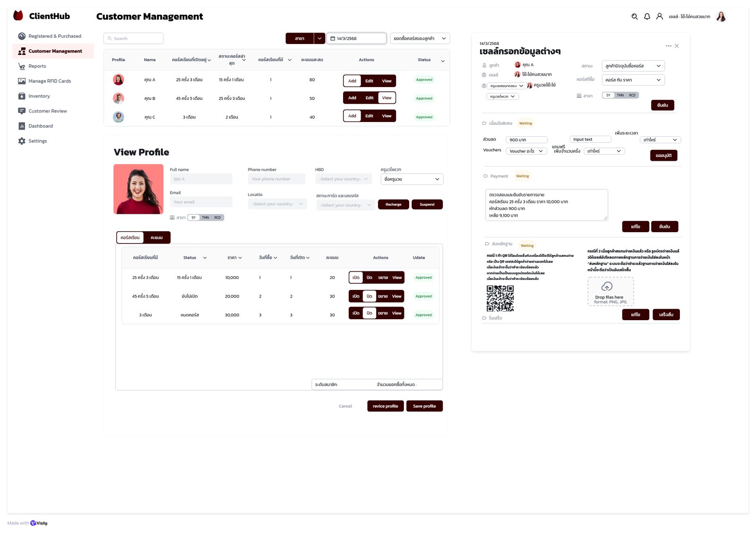Click the Recharge button
The width and height of the screenshot is (756, 533).
[x=394, y=204]
